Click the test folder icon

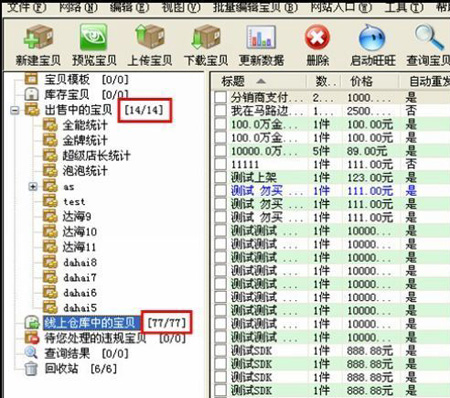pyautogui.click(x=50, y=202)
